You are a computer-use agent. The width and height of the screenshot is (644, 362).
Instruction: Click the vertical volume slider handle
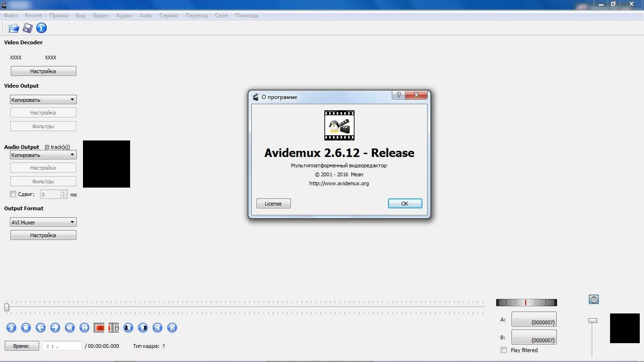coord(593,321)
